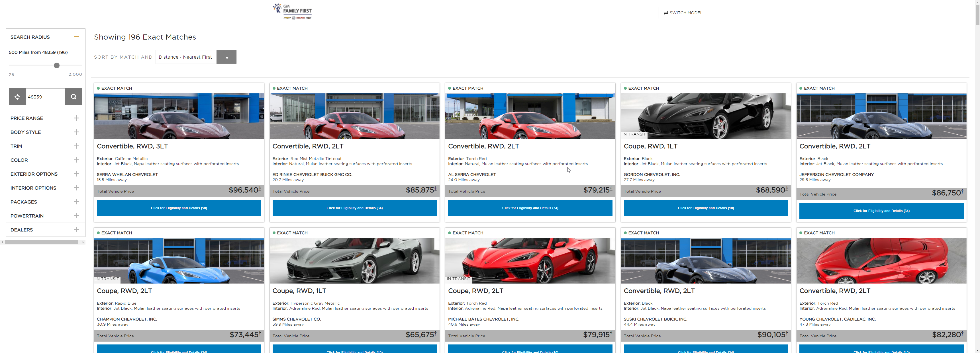The image size is (980, 353).
Task: Click the Coupe, RWD, 1LT Gordon title
Action: pos(651,146)
